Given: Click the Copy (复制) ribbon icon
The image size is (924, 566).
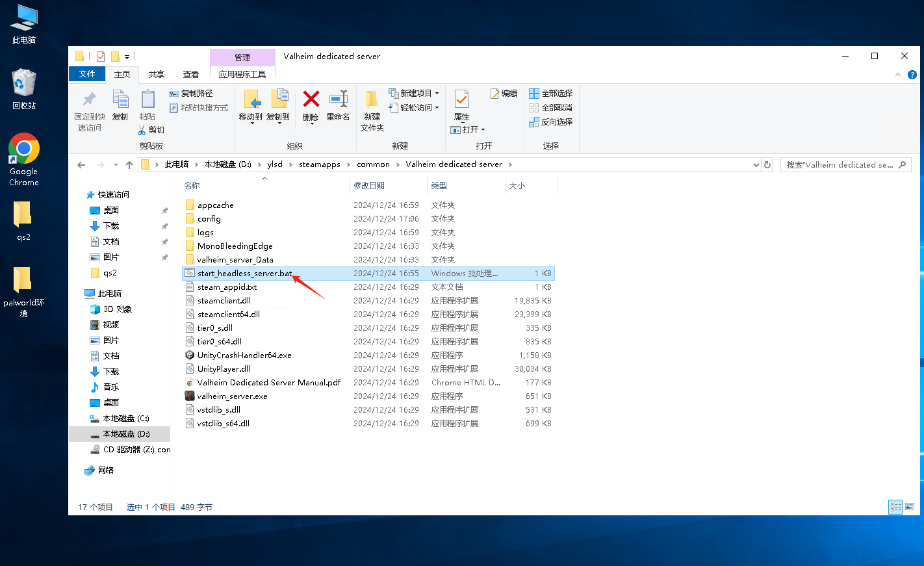Looking at the screenshot, I should 120,99.
